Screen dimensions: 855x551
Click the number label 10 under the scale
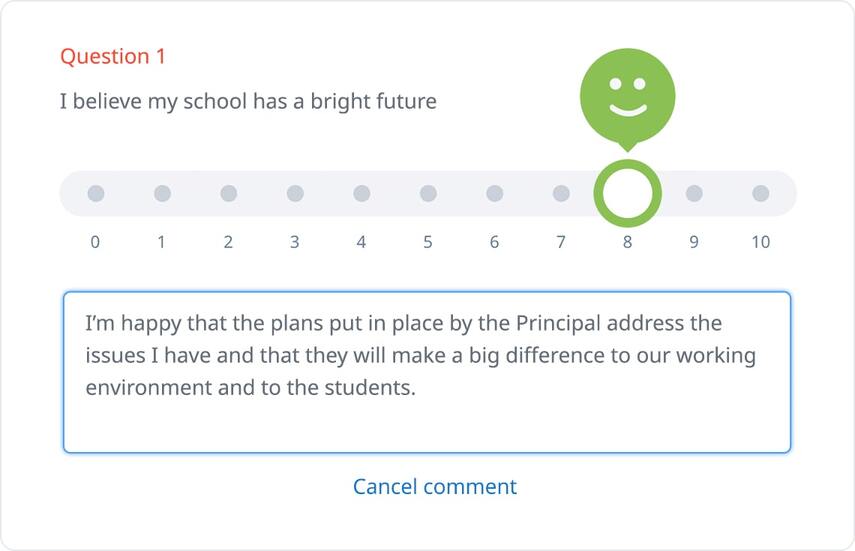coord(761,242)
